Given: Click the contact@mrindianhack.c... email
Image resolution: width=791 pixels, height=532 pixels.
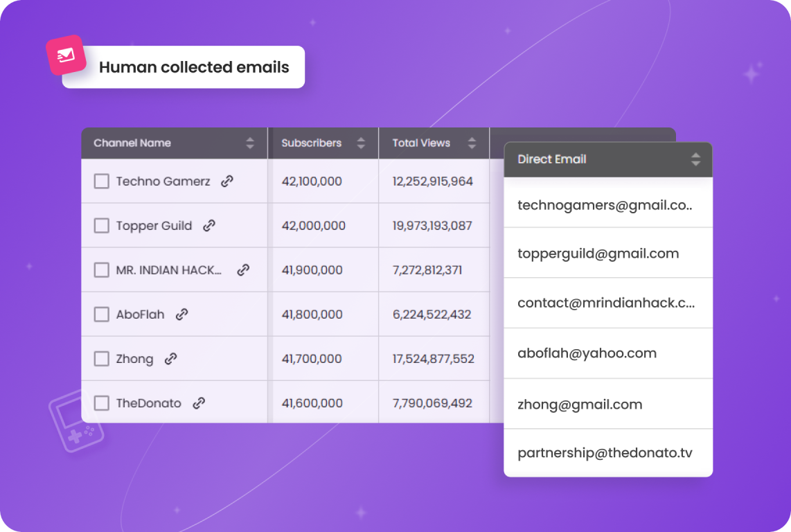Looking at the screenshot, I should click(606, 303).
